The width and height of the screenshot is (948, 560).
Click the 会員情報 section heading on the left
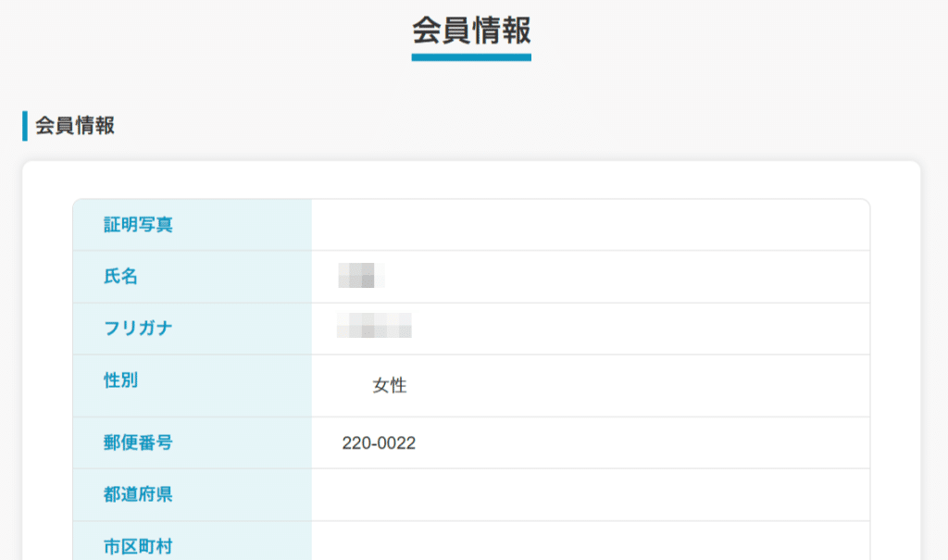point(75,126)
